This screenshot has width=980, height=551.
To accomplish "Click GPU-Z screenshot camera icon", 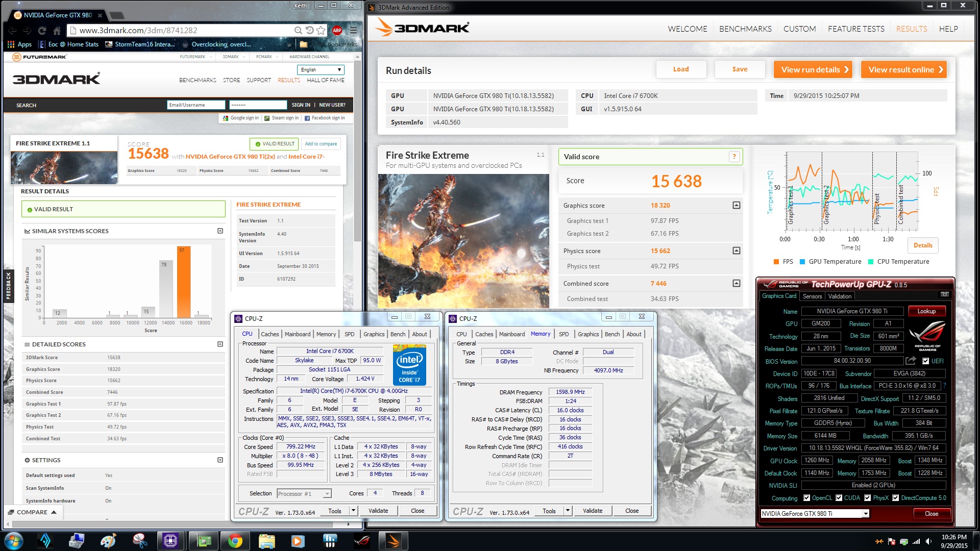I will pyautogui.click(x=944, y=294).
